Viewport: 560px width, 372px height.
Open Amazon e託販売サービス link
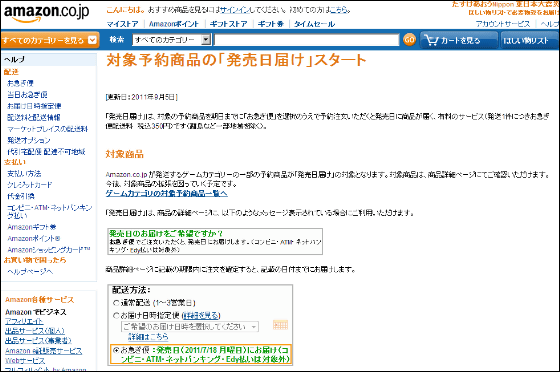click(x=44, y=351)
